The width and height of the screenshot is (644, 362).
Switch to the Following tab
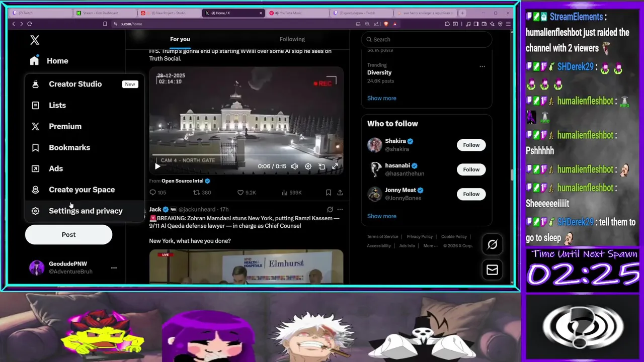tap(292, 39)
